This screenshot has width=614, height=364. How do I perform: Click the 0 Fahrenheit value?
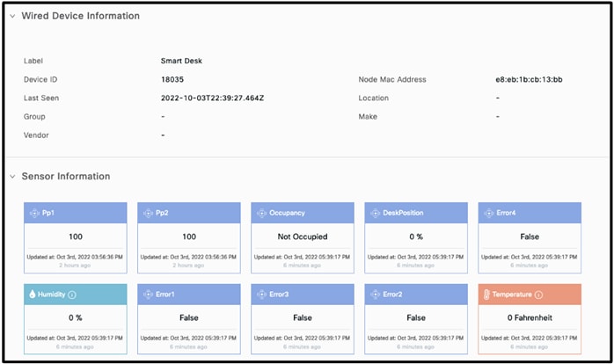coord(530,317)
